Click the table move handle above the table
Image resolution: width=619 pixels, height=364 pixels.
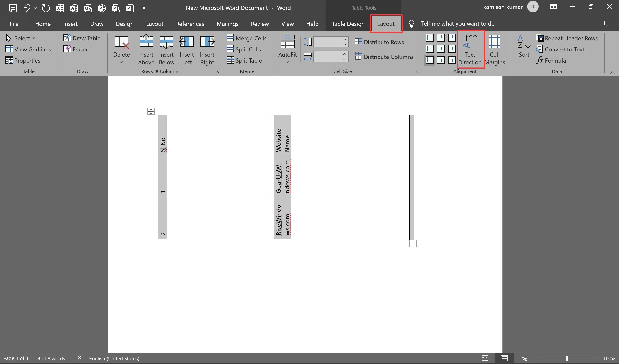(150, 111)
